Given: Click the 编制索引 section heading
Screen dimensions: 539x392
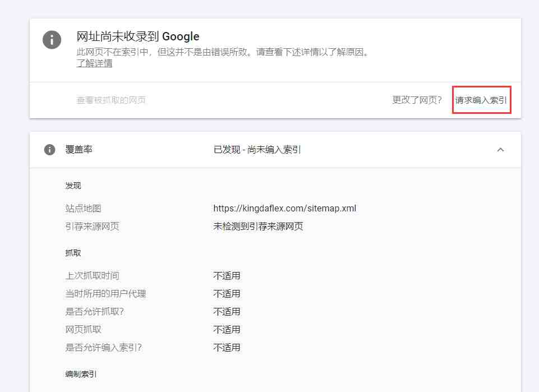Looking at the screenshot, I should click(x=81, y=374).
